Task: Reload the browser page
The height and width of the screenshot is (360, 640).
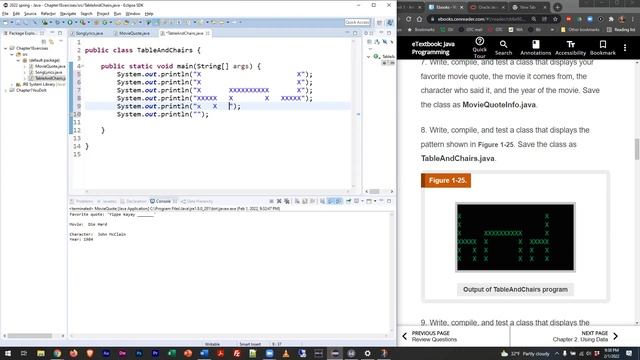Action: pyautogui.click(x=408, y=19)
